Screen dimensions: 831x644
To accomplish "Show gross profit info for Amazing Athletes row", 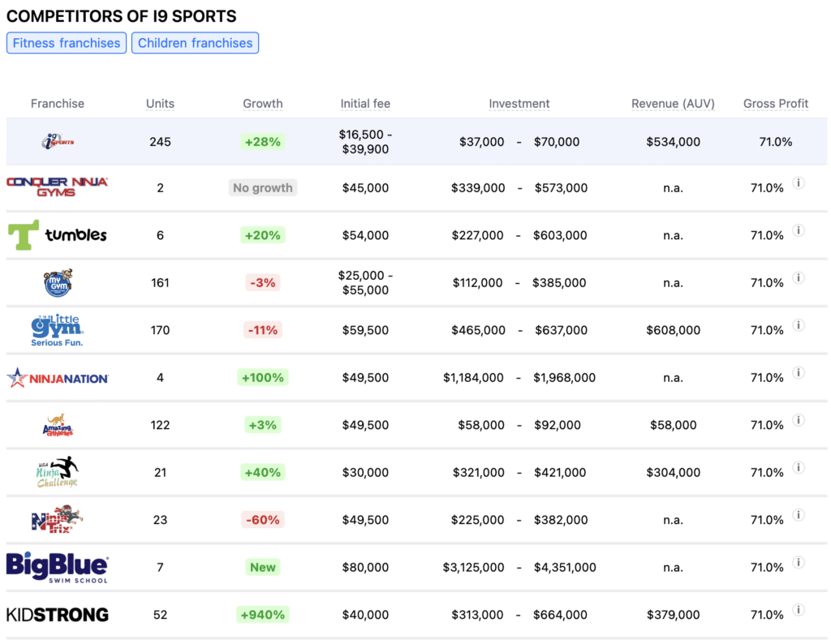I will (x=799, y=420).
